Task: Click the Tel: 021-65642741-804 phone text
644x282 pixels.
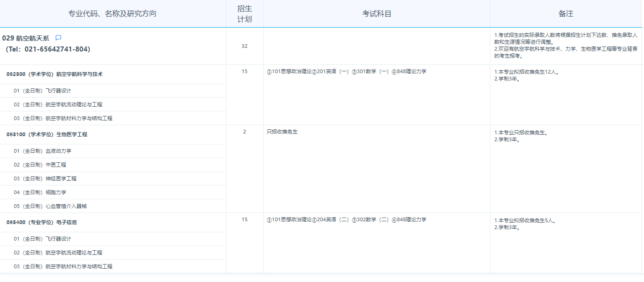Action: [48, 49]
